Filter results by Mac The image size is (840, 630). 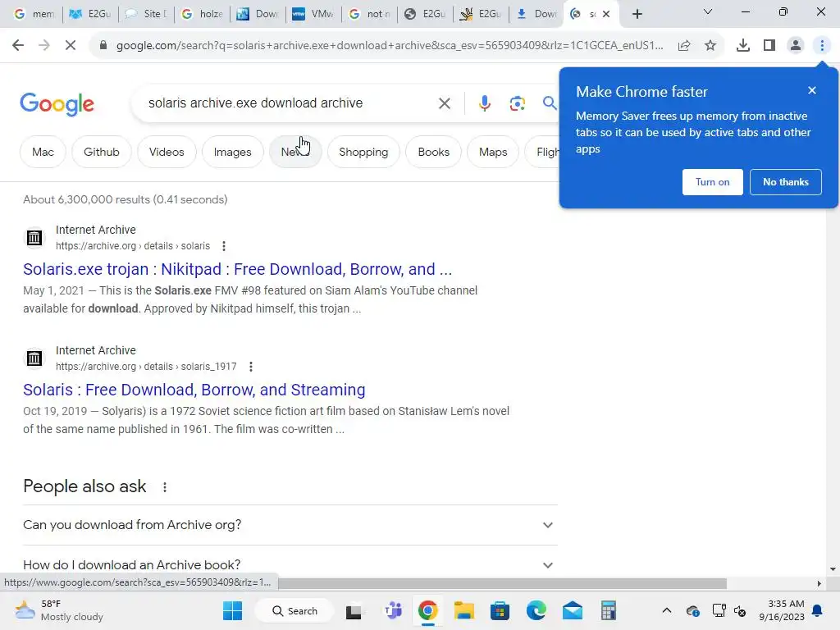[43, 152]
